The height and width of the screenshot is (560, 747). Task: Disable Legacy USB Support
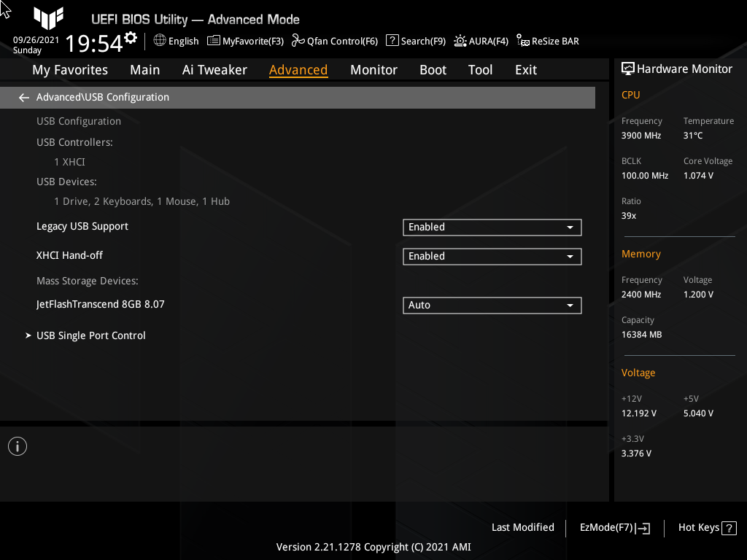pyautogui.click(x=492, y=227)
